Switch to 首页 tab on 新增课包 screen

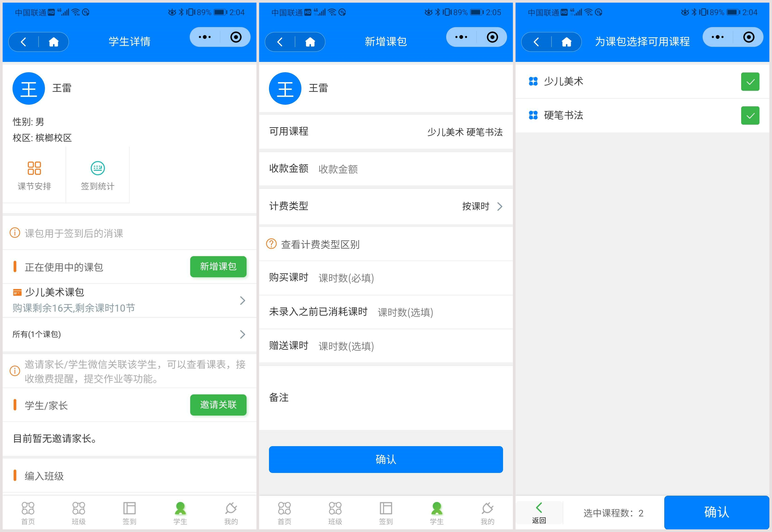tap(285, 513)
